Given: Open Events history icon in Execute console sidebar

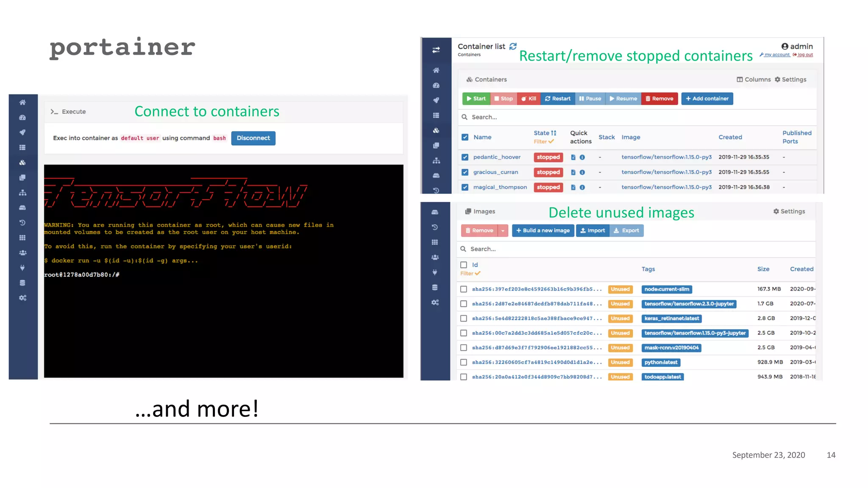Looking at the screenshot, I should tap(22, 222).
